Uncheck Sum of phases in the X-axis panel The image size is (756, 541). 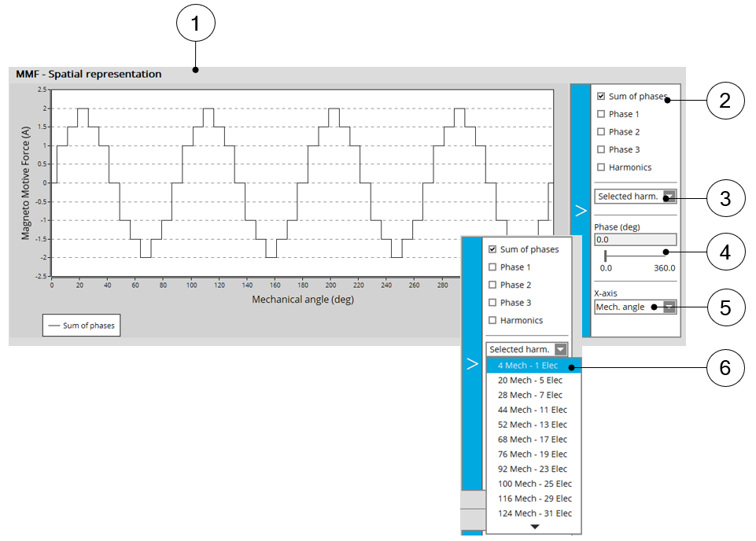coord(602,97)
